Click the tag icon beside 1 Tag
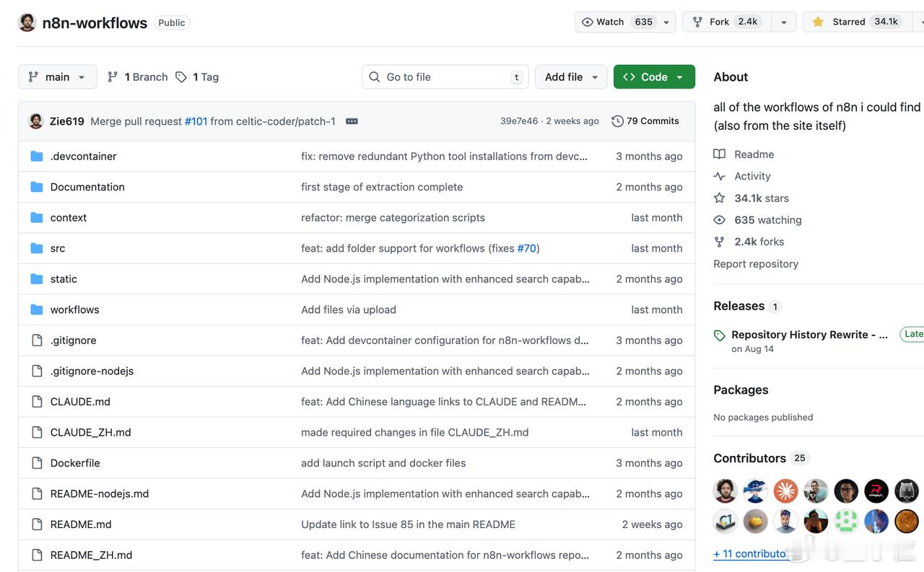This screenshot has width=924, height=572. [181, 76]
